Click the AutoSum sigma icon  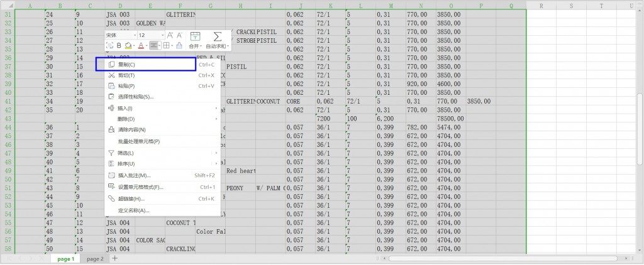point(217,36)
